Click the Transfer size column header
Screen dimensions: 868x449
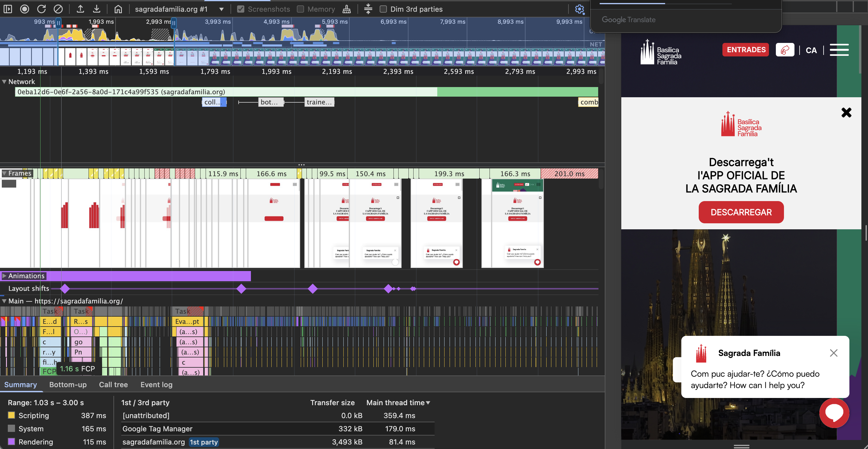pyautogui.click(x=332, y=402)
